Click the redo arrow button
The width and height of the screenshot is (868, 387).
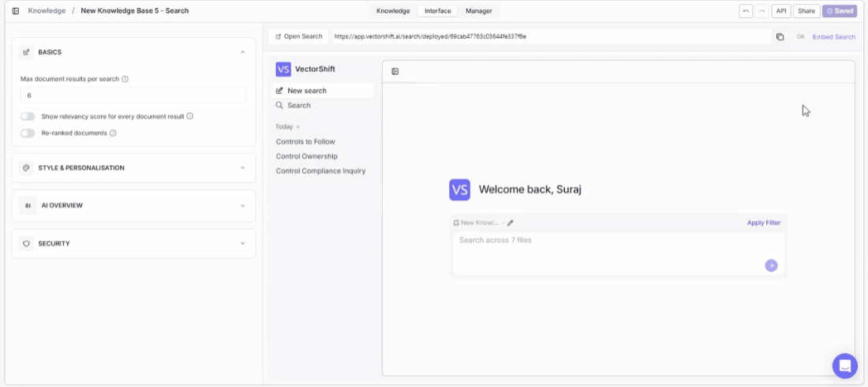coord(761,11)
